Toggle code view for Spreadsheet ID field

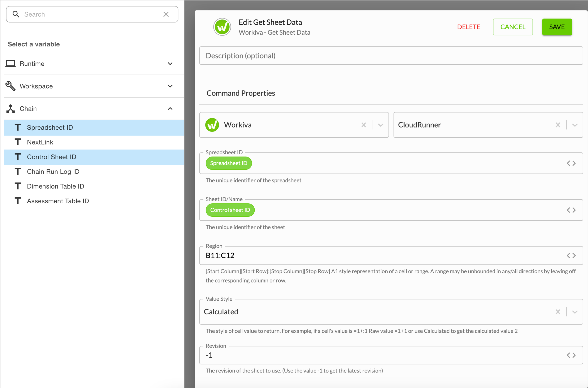(571, 163)
